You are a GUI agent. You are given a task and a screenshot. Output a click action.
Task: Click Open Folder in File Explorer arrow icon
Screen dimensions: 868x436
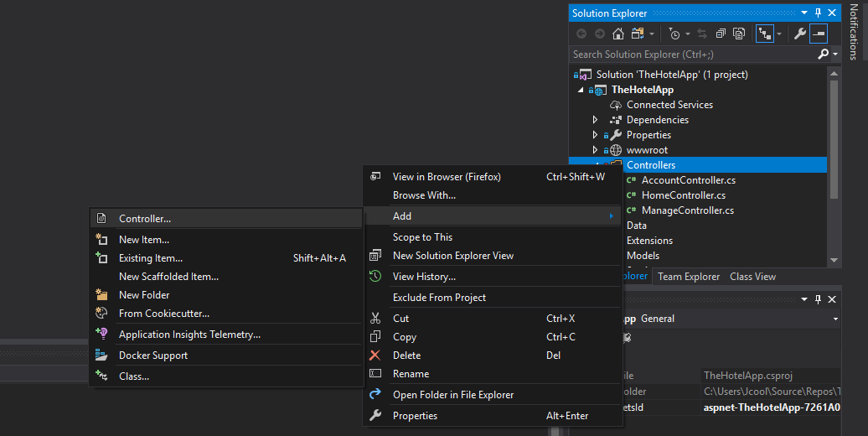click(x=375, y=394)
